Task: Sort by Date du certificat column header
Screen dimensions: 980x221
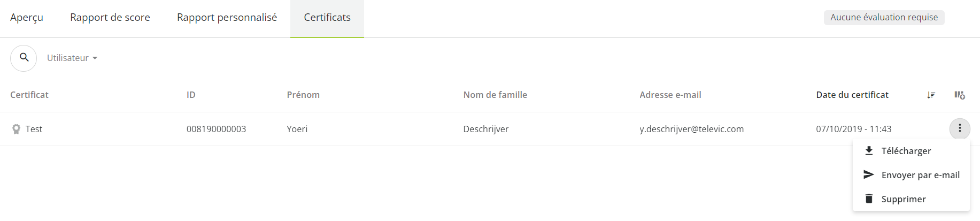Action: 852,95
